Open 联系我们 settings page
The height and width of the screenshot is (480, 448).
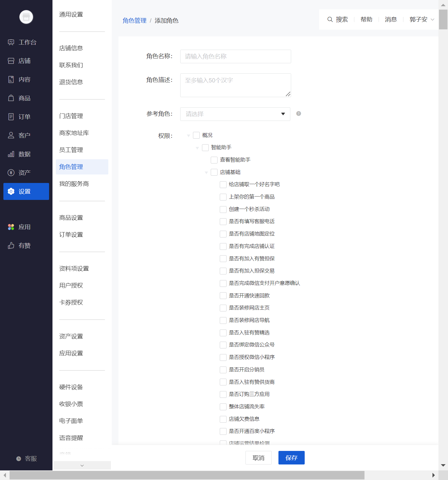click(x=71, y=65)
